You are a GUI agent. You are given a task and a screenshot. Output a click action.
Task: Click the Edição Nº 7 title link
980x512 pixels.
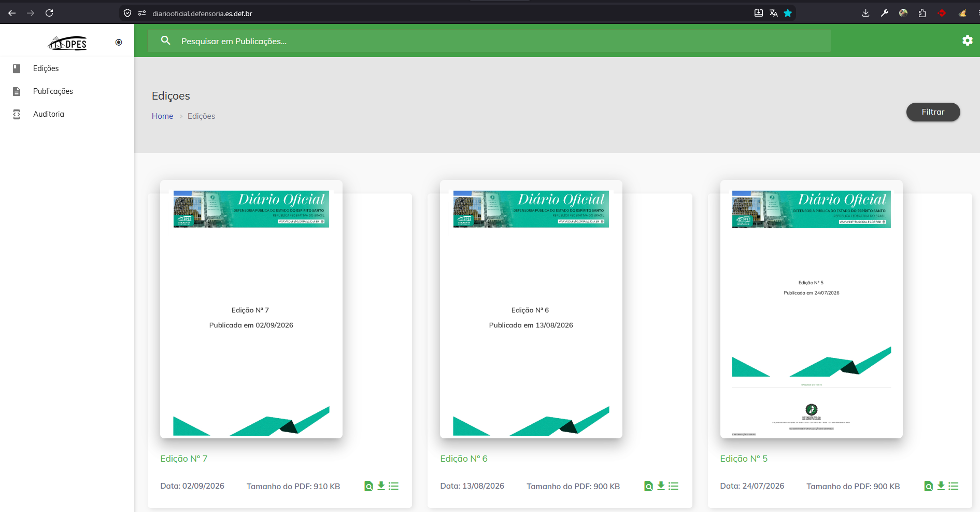[x=184, y=459]
